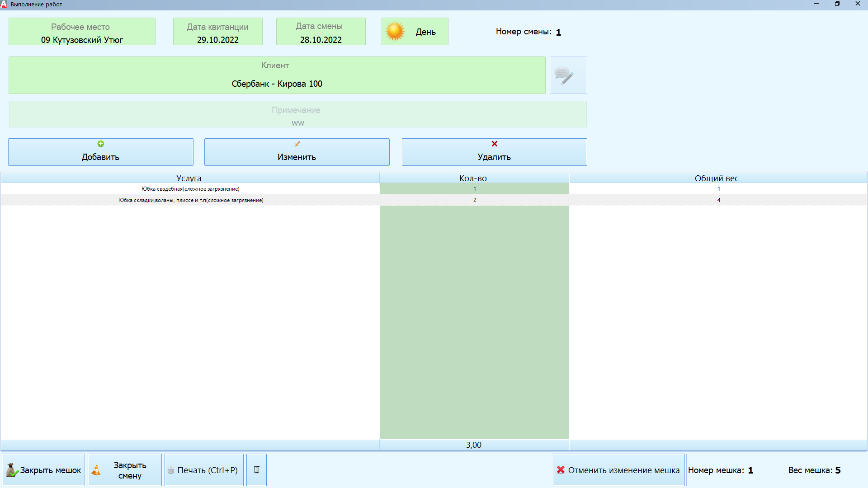Viewport: 868px width, 488px height.
Task: Click the Изменить button label
Action: click(x=297, y=157)
